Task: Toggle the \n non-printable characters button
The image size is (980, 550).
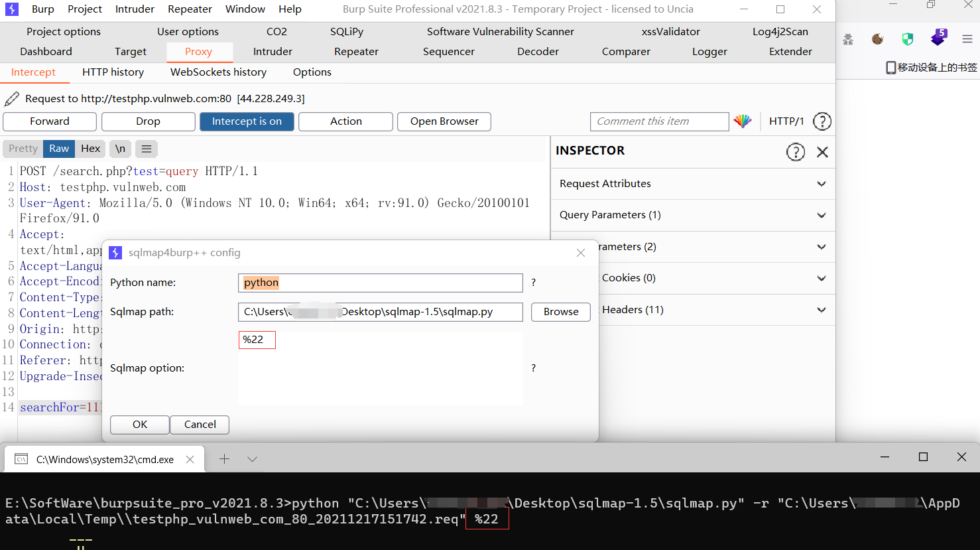Action: pos(120,149)
